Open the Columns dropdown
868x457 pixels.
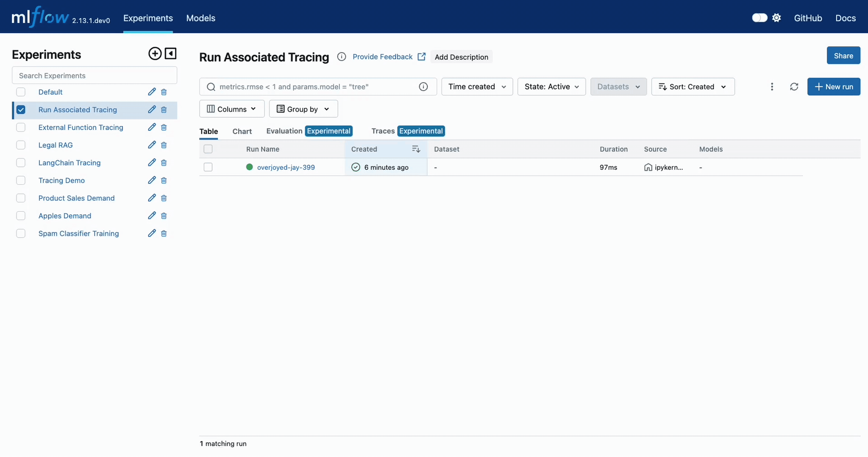232,109
